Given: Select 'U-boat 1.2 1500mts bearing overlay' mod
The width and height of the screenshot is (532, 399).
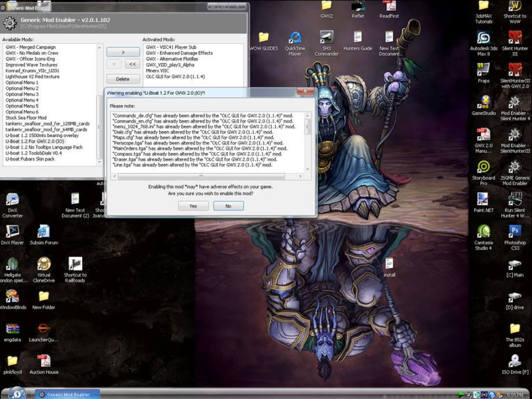Looking at the screenshot, I should [x=42, y=135].
